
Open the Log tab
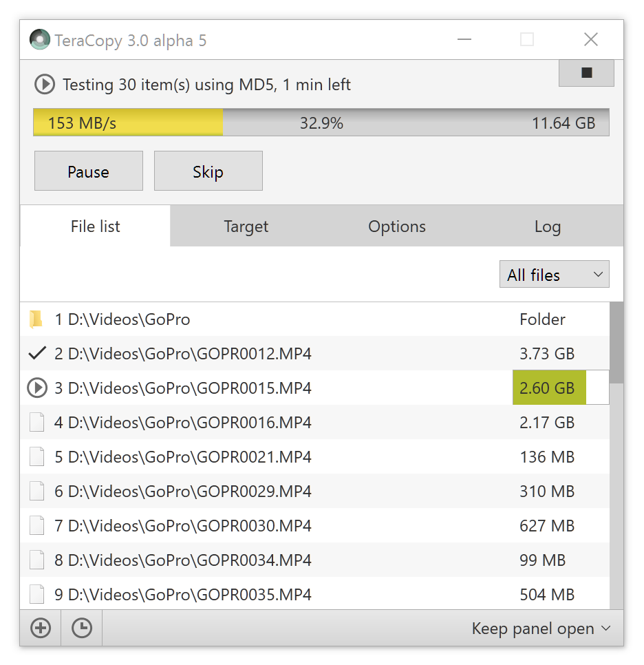pos(548,226)
